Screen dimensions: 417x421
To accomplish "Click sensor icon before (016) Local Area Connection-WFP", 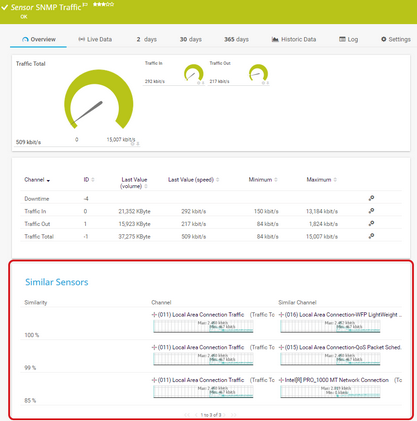I will (281, 315).
